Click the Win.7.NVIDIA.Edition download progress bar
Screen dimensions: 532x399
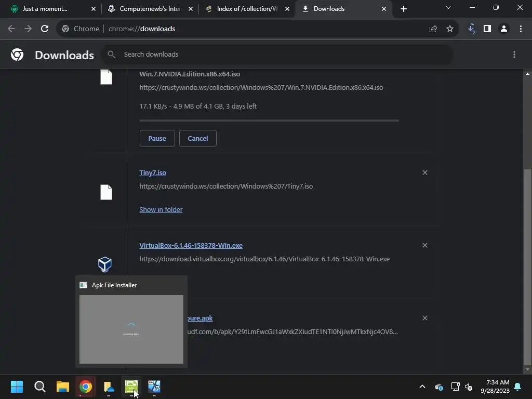click(269, 121)
